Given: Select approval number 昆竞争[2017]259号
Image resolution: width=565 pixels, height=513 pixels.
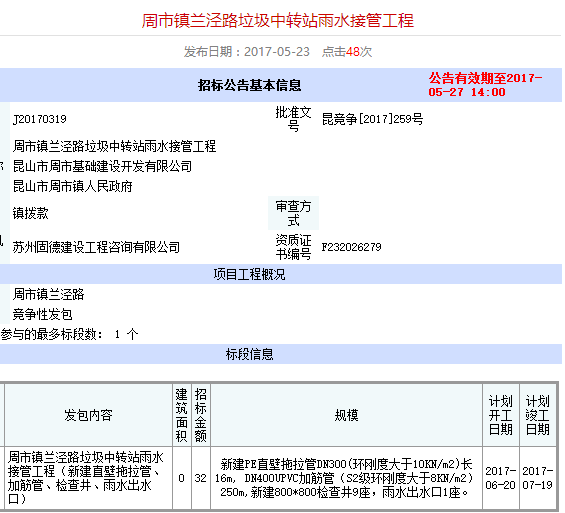Looking at the screenshot, I should (372, 119).
